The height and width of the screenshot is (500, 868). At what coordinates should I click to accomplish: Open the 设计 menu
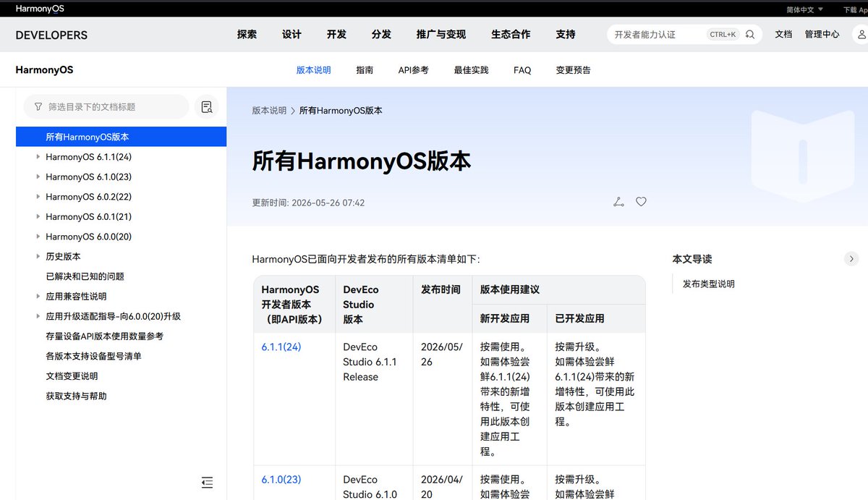(x=292, y=34)
